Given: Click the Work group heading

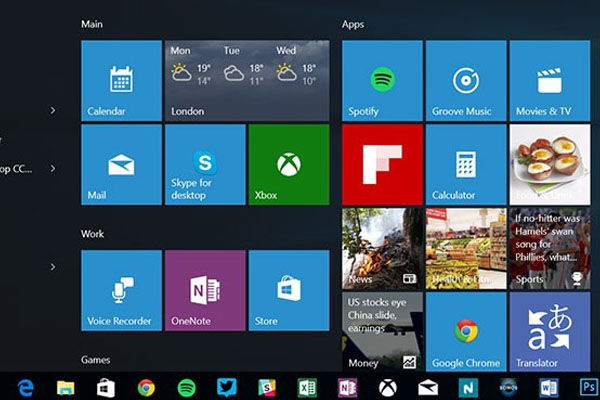Looking at the screenshot, I should point(92,234).
